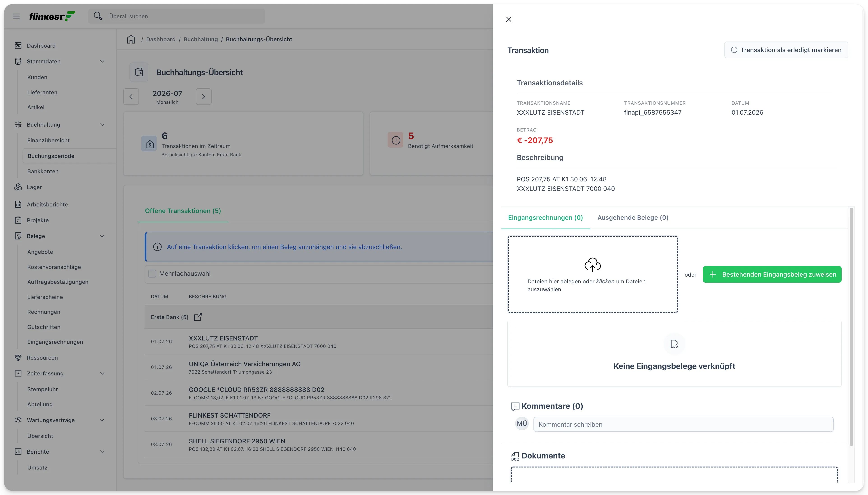Image resolution: width=868 pixels, height=495 pixels.
Task: Click the Überall suchen search field
Action: pyautogui.click(x=177, y=16)
